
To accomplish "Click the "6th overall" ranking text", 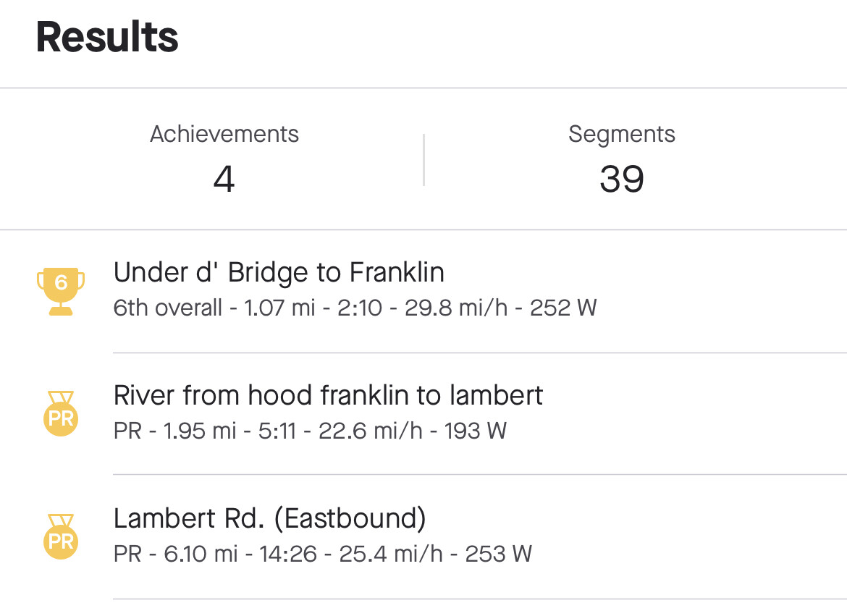I will [x=168, y=308].
